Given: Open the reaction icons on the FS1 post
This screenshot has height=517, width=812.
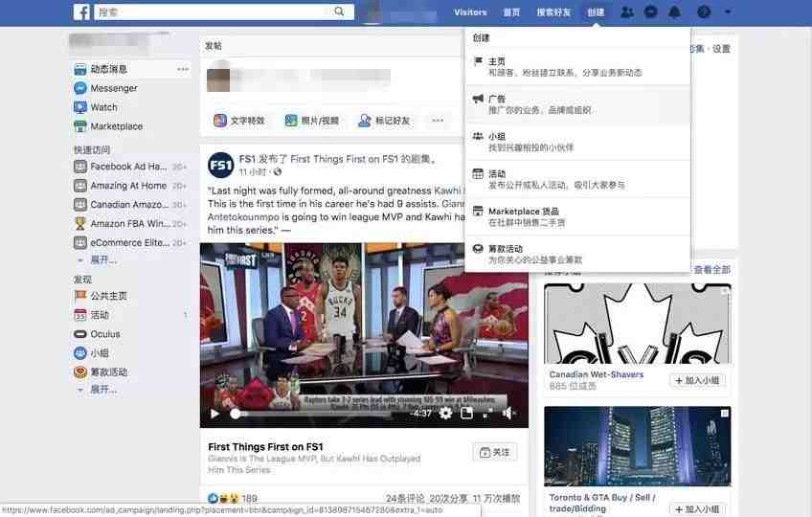Looking at the screenshot, I should pyautogui.click(x=224, y=499).
